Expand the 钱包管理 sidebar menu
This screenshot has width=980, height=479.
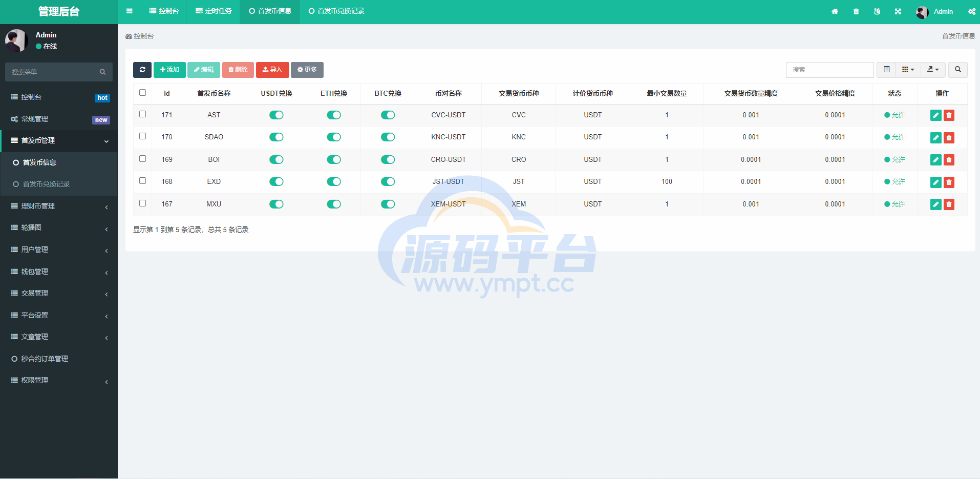[59, 272]
